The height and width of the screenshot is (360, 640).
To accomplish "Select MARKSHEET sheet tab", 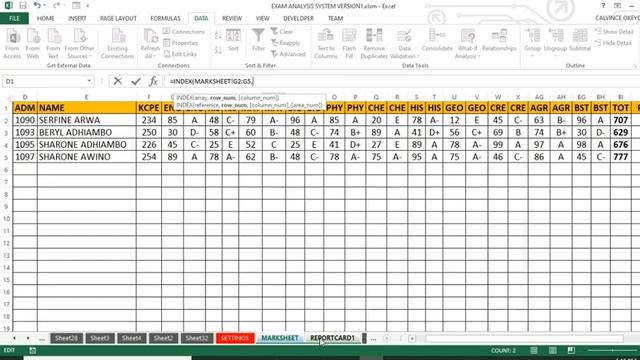I will pos(280,338).
